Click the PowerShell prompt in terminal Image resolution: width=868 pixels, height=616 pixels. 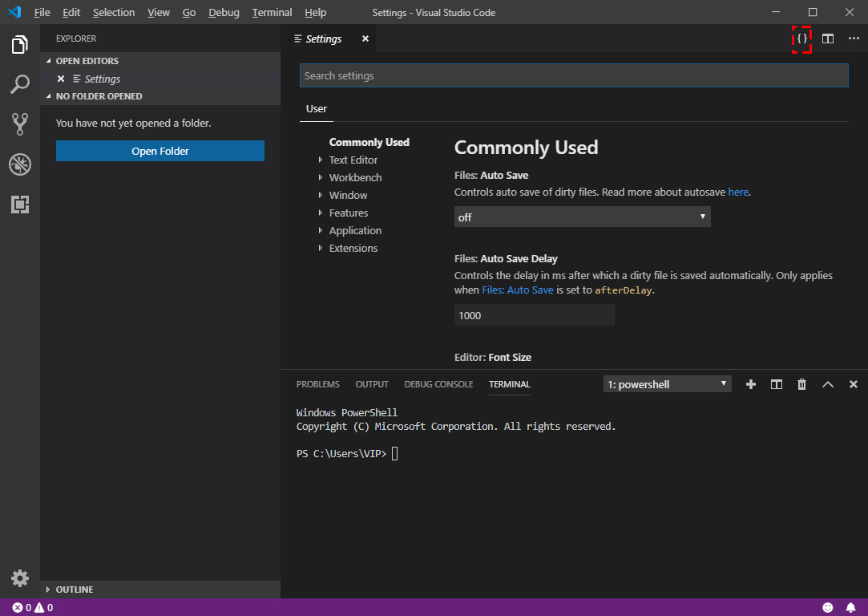point(341,454)
